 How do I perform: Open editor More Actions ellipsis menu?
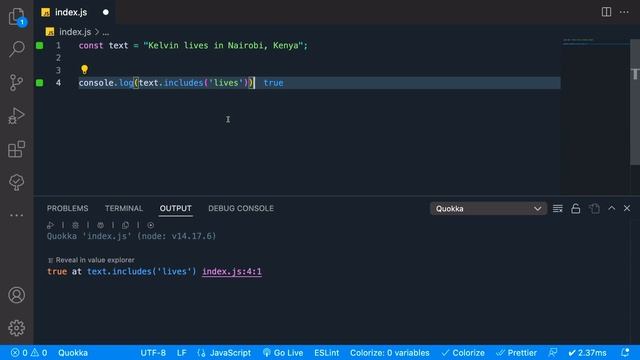[x=624, y=12]
